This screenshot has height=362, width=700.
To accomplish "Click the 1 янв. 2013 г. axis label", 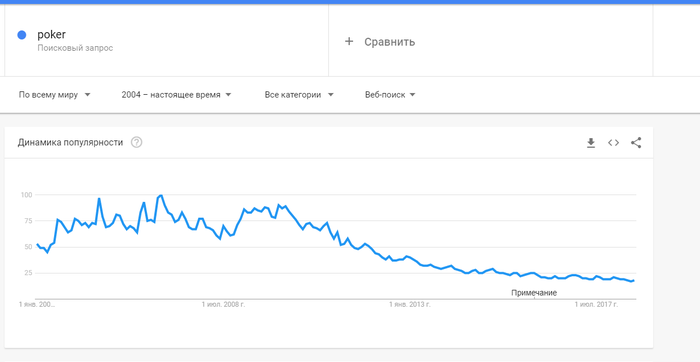I will (409, 305).
